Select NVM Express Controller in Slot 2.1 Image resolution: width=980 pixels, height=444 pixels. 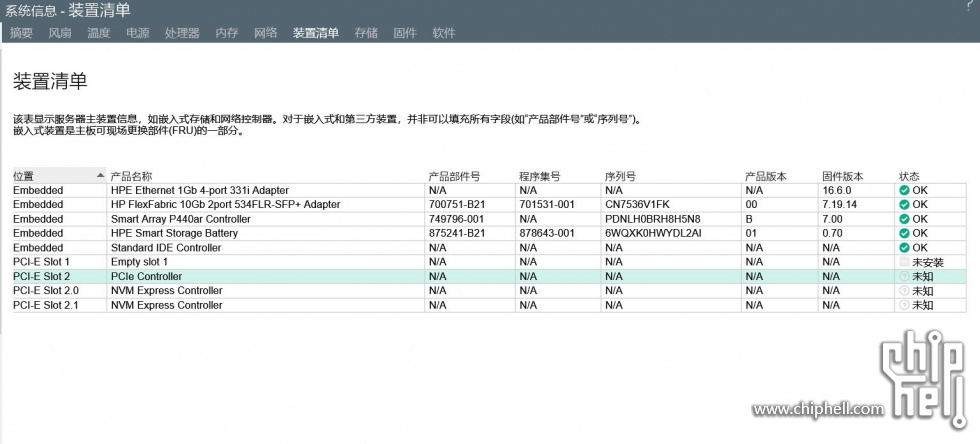pyautogui.click(x=166, y=305)
